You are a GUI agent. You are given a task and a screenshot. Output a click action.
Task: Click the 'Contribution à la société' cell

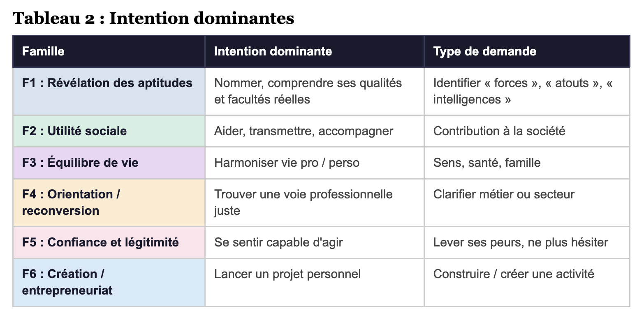(499, 131)
